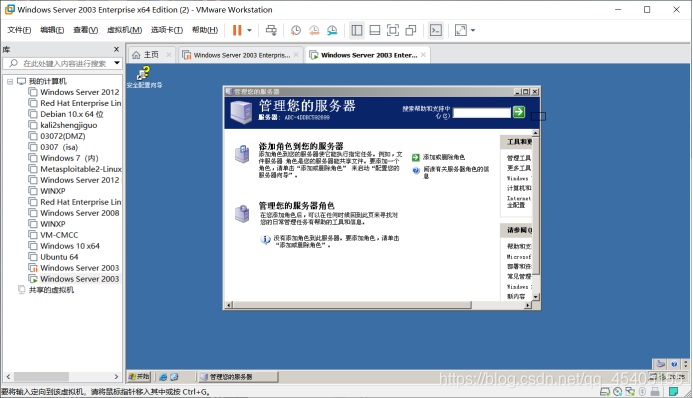693x398 pixels.
Task: Minimize the 管理您的服务器 window
Action: [518, 92]
